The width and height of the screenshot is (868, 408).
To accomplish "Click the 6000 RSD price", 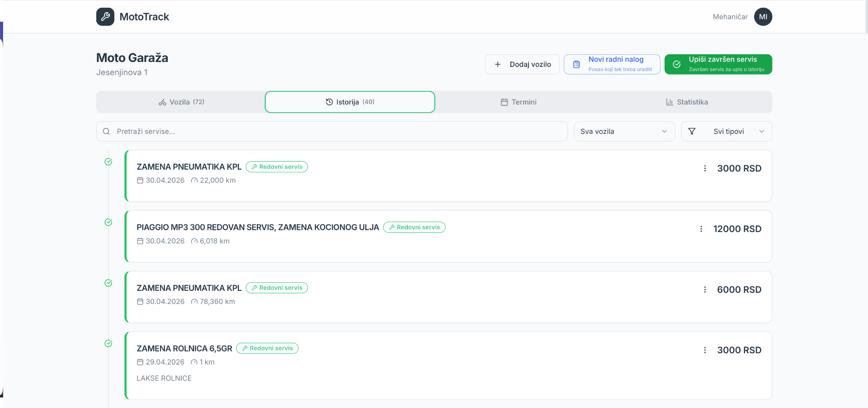I will pos(739,289).
